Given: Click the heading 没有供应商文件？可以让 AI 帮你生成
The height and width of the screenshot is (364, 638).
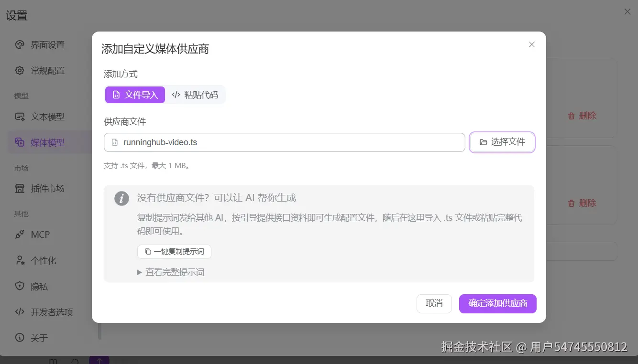Looking at the screenshot, I should click(x=217, y=198).
